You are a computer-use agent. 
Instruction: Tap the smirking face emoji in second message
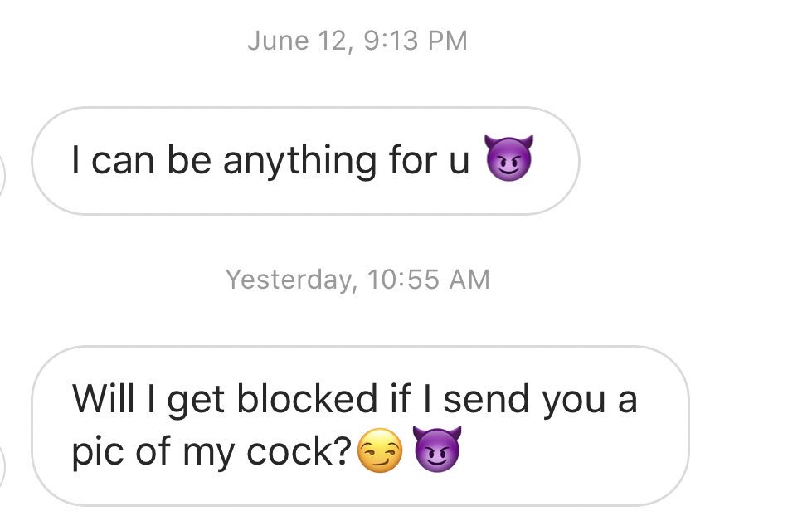coord(381,450)
